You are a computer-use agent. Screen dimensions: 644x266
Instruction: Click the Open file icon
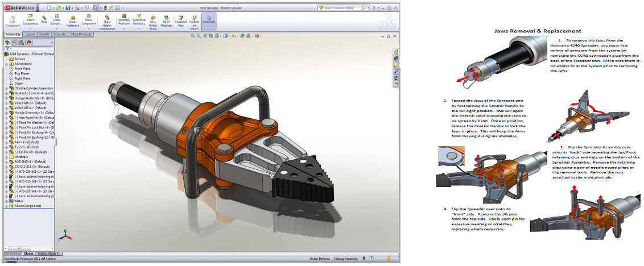click(59, 7)
